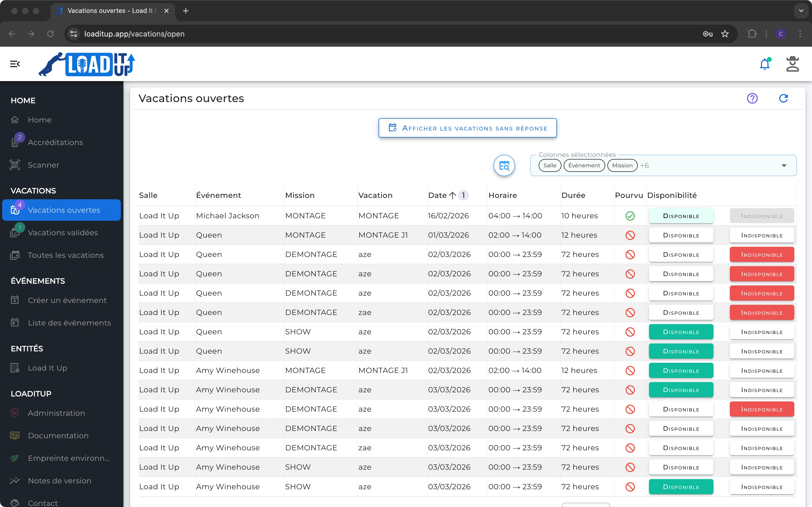812x507 pixels.
Task: Open the user profile avatar icon
Action: point(792,64)
